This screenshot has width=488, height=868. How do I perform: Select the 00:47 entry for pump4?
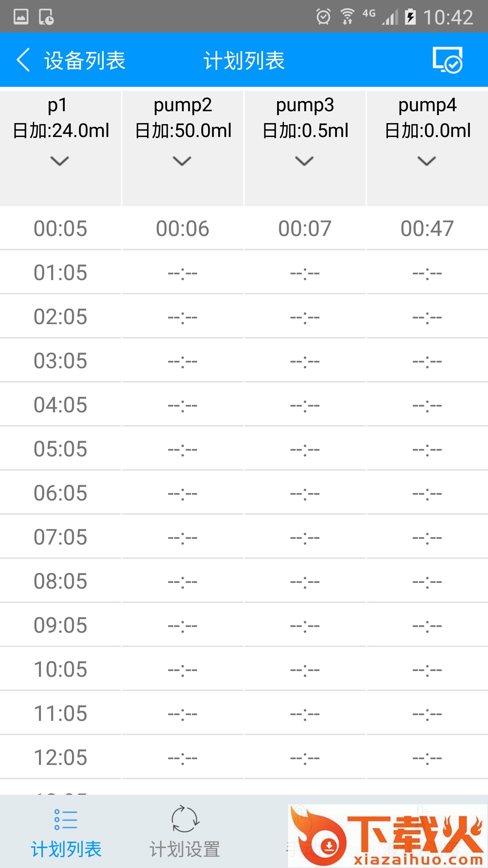[427, 228]
